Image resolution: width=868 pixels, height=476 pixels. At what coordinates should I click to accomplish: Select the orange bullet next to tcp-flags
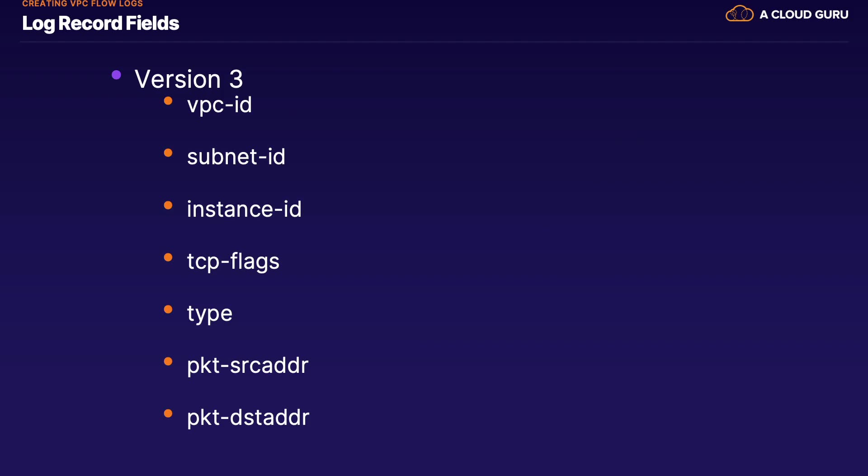click(168, 257)
